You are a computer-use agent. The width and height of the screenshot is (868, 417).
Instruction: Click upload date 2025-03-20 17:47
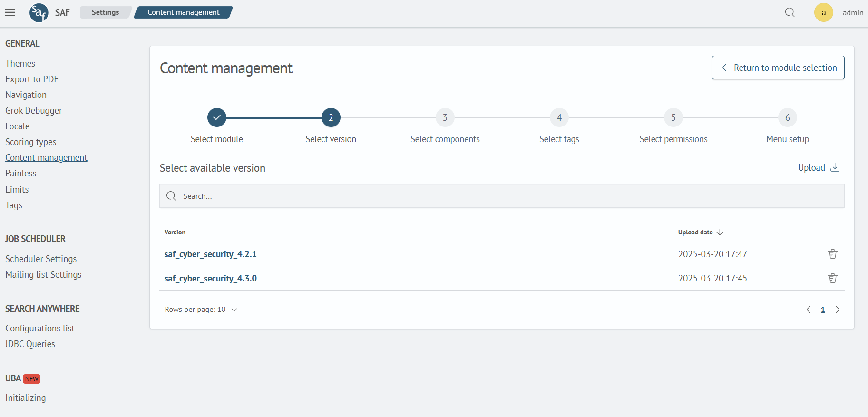(712, 254)
